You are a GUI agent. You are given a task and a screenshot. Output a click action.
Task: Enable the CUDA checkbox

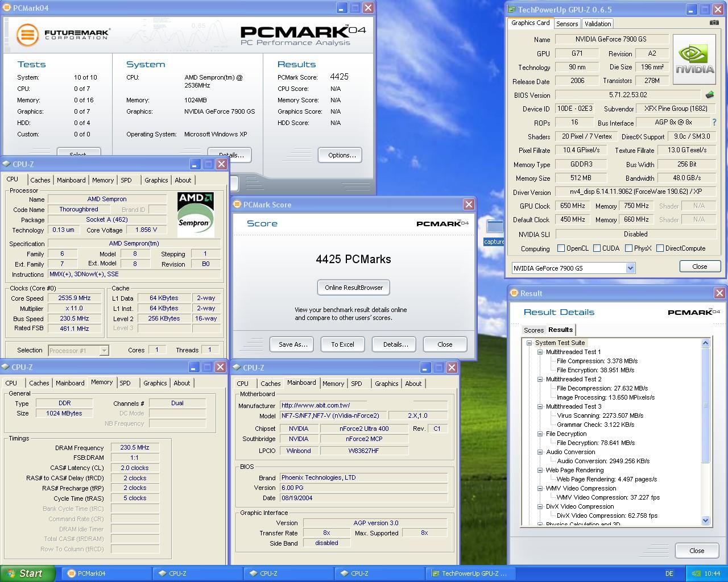(x=597, y=248)
